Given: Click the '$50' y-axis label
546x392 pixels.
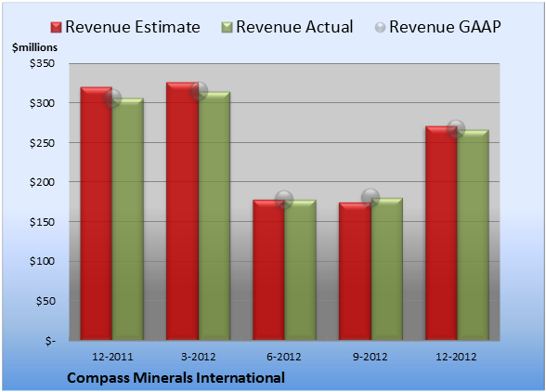Looking at the screenshot, I should (x=45, y=301).
